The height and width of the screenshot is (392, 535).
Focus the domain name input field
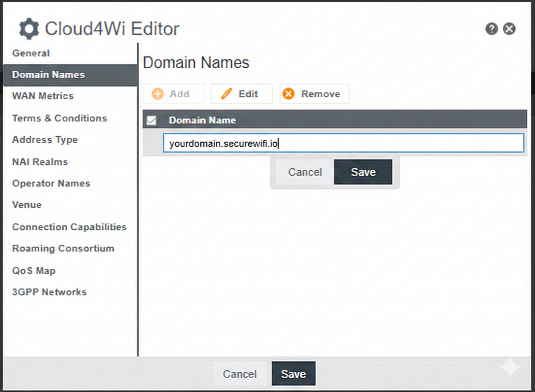[343, 143]
